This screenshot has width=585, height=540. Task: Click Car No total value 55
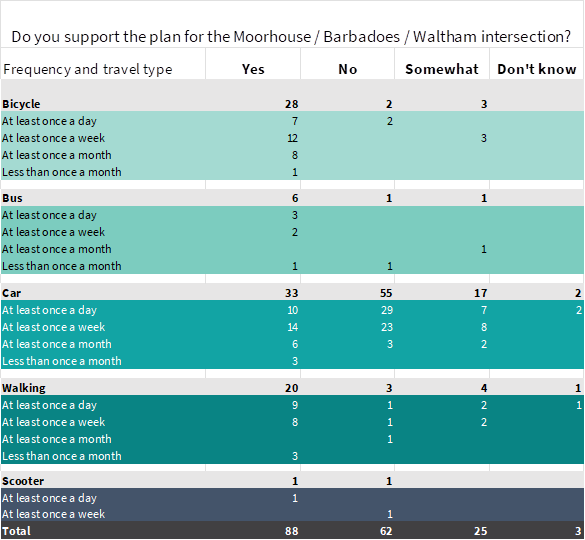tap(386, 293)
